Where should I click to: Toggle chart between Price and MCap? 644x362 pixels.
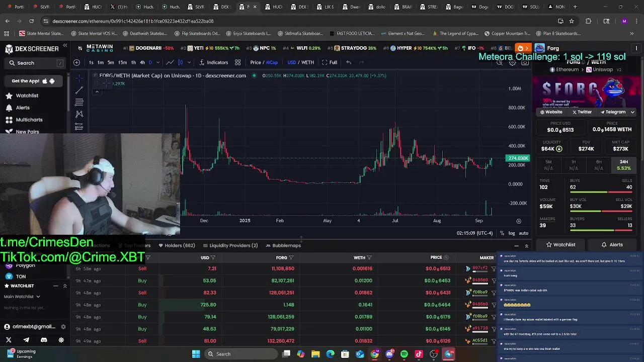click(264, 62)
